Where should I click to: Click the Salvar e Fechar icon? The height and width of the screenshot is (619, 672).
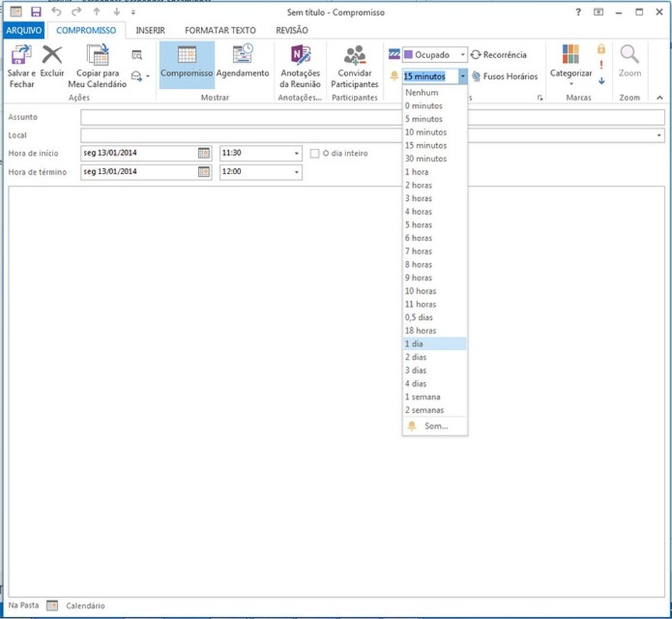(x=21, y=56)
